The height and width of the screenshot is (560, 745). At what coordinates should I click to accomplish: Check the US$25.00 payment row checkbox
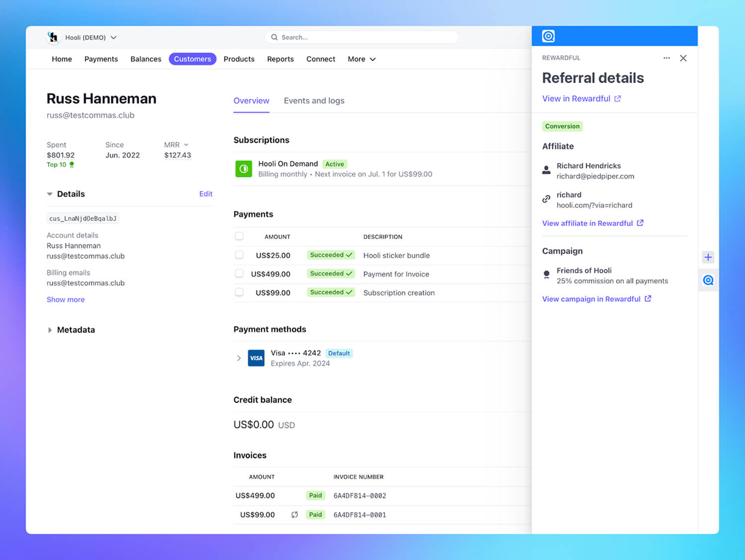click(239, 255)
